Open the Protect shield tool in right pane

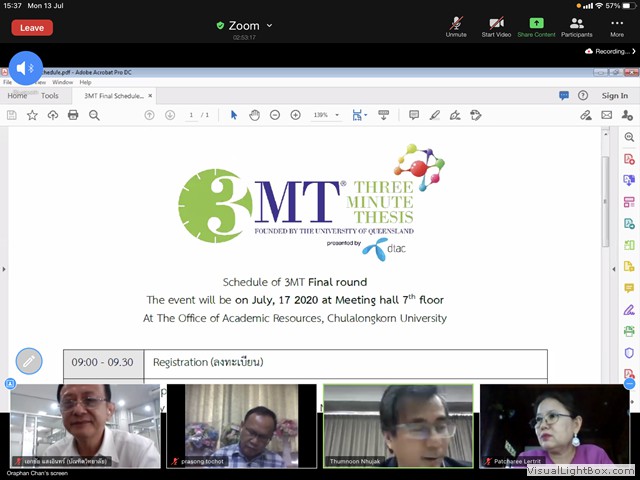pyautogui.click(x=629, y=352)
